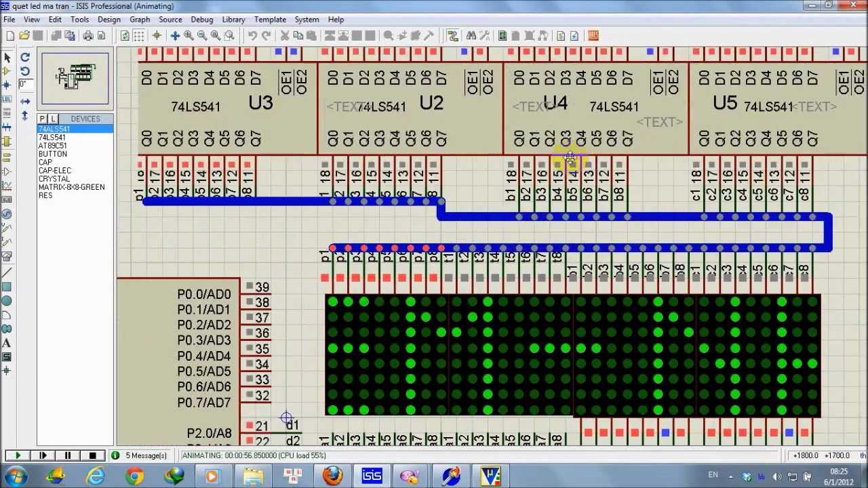Screen dimensions: 868x488
Task: Toggle false origin icon
Action: click(x=157, y=36)
